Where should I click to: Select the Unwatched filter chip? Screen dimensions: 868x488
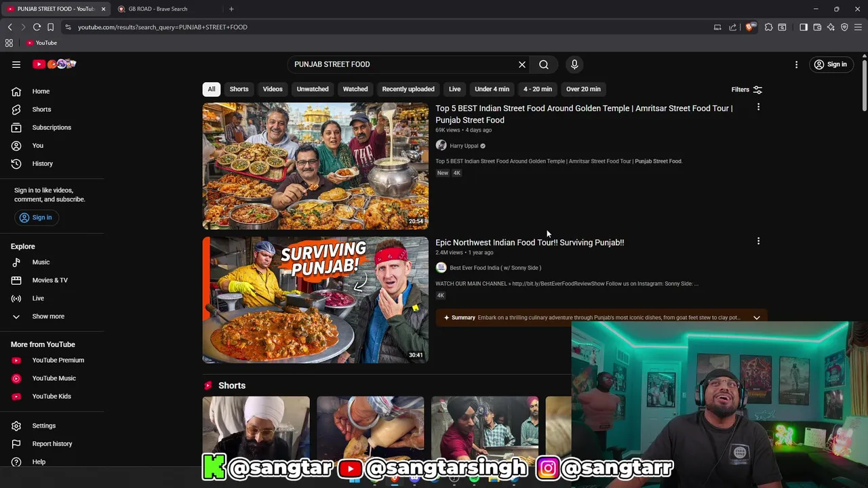313,89
